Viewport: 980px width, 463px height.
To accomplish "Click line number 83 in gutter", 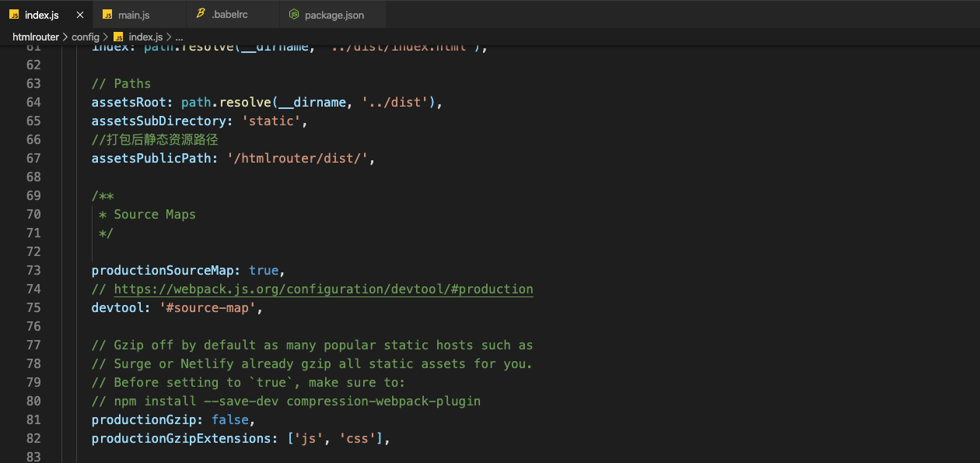I will pyautogui.click(x=33, y=457).
